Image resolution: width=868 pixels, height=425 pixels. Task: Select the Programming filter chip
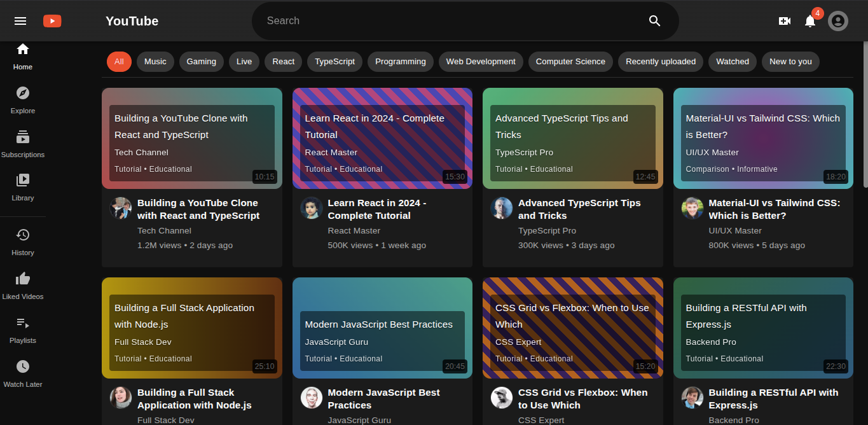401,62
